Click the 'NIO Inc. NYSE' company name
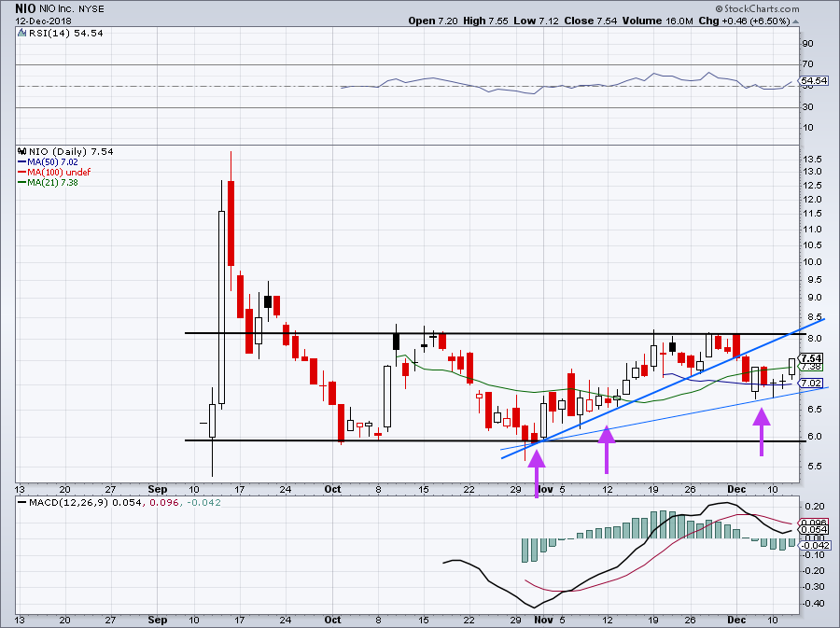The height and width of the screenshot is (628, 840). coord(72,9)
